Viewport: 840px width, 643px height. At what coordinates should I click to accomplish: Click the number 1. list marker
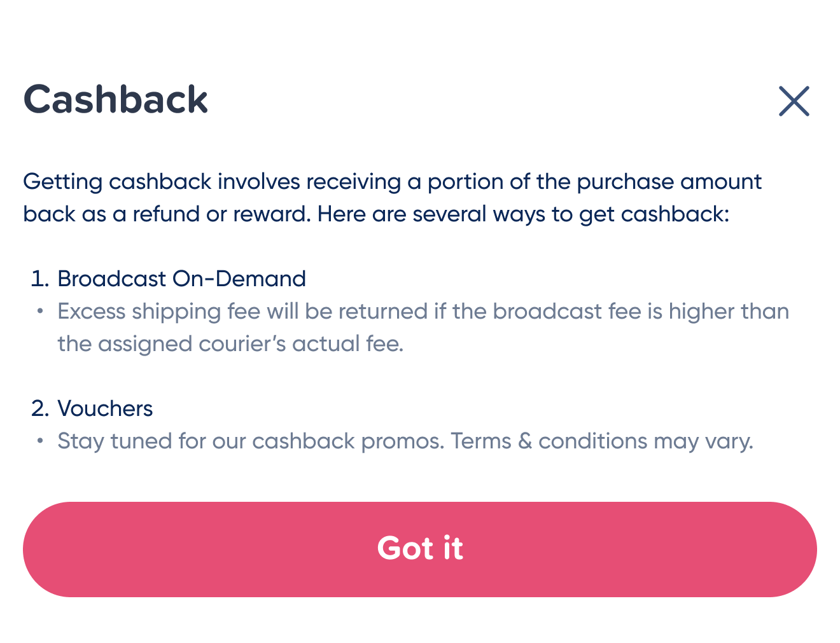pyautogui.click(x=40, y=279)
